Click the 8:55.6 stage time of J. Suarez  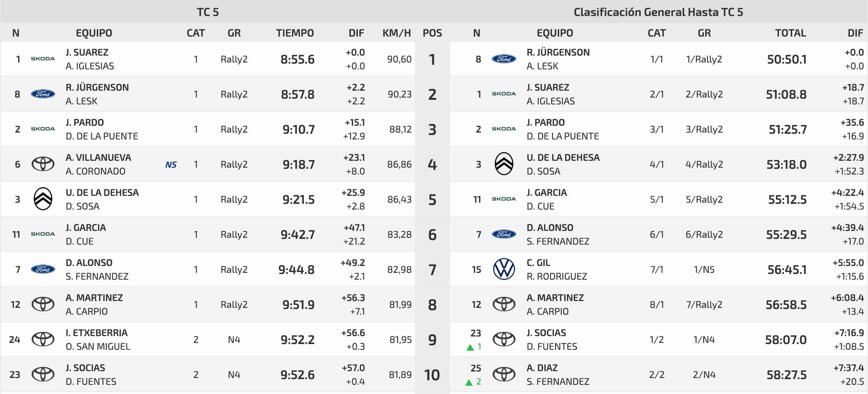coord(297,59)
